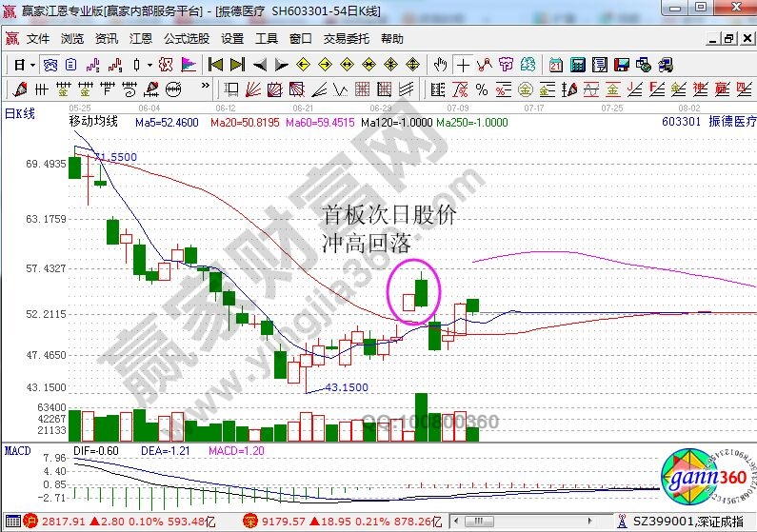This screenshot has width=757, height=532.
Task: Click the pink flag chart icon
Action: click(189, 65)
